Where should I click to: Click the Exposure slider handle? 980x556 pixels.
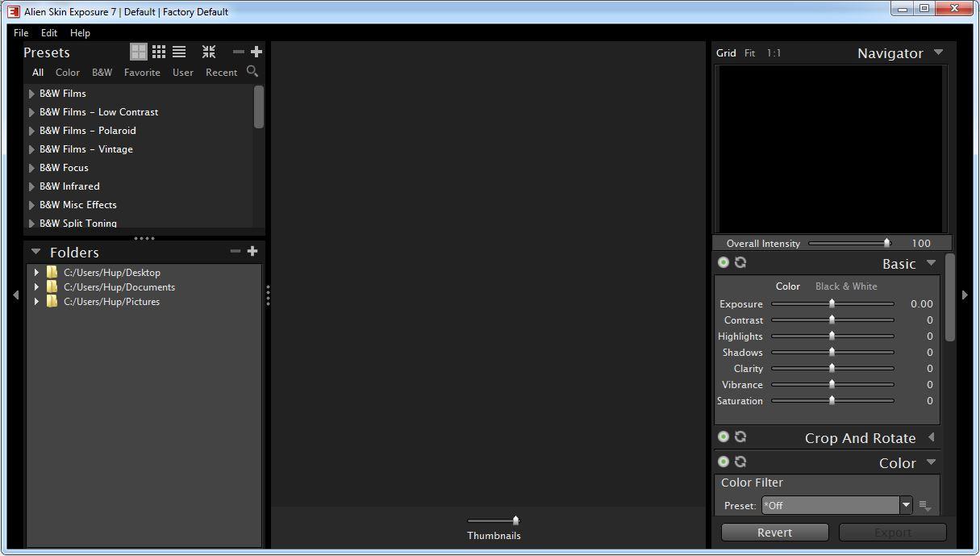(832, 304)
